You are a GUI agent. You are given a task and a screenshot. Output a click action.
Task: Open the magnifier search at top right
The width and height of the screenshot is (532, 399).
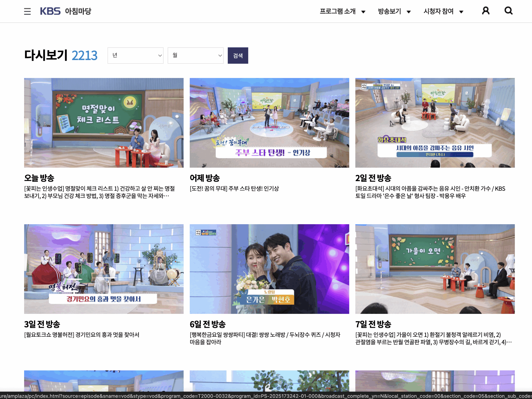(508, 11)
